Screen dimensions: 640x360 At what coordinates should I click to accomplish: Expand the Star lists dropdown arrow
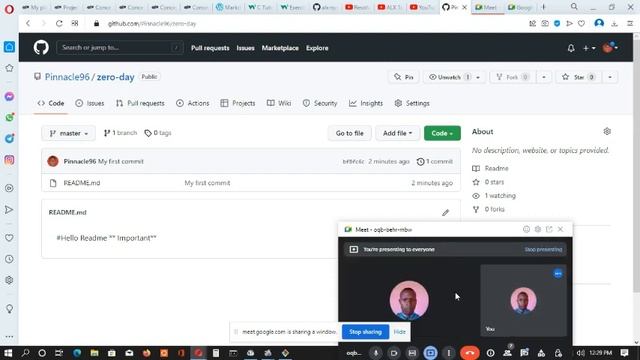coord(610,77)
